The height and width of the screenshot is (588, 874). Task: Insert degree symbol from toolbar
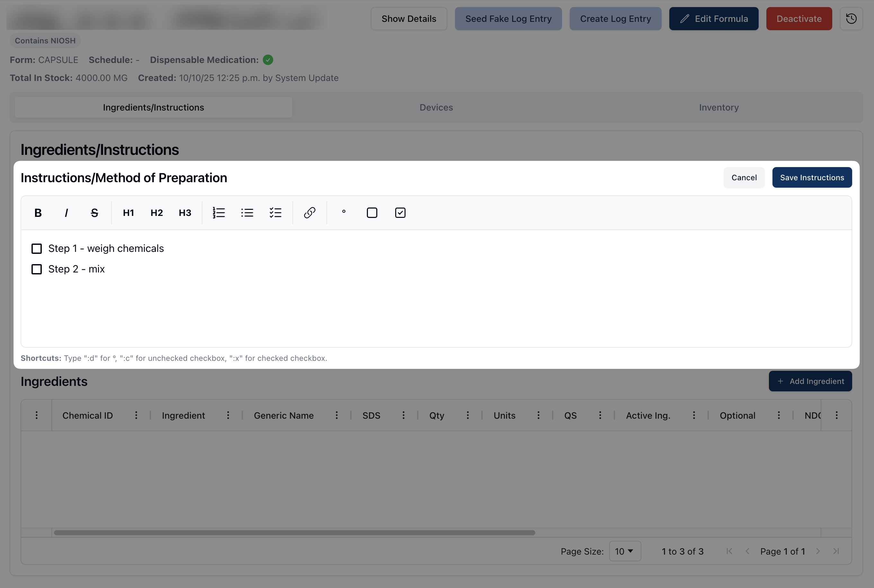(x=343, y=212)
